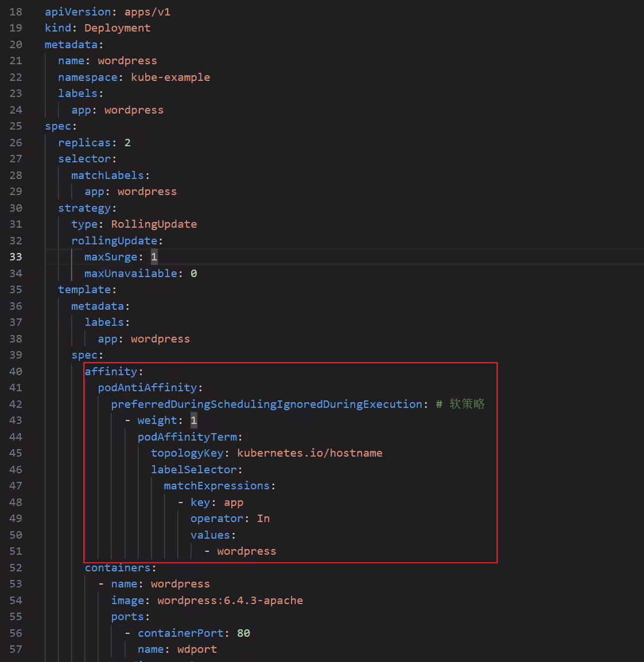Click the RollingUpdate strategy type value
644x662 pixels.
click(154, 224)
